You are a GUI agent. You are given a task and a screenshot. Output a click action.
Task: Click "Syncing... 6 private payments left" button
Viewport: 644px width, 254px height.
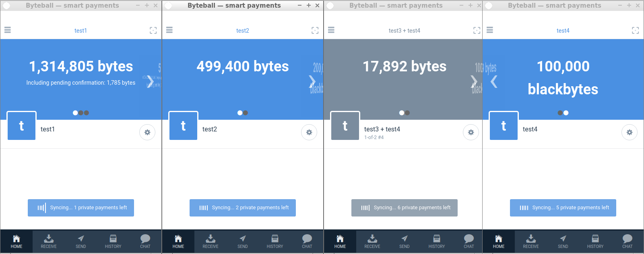click(x=405, y=208)
